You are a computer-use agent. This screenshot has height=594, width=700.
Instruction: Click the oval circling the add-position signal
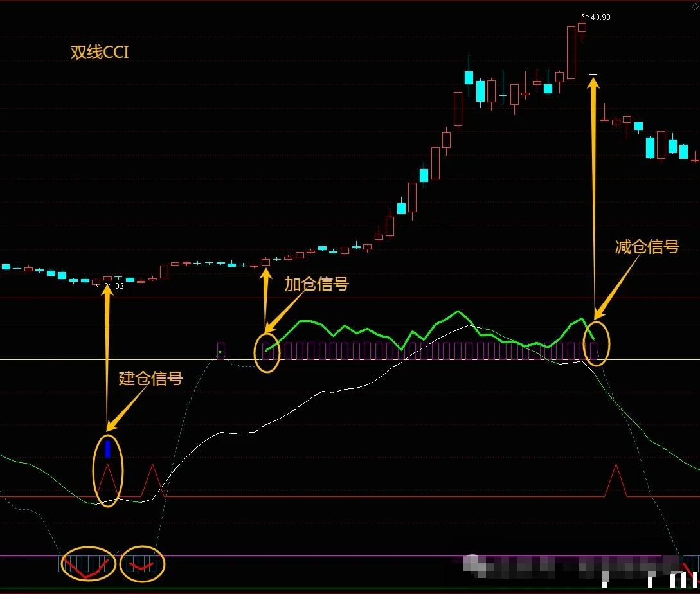point(267,352)
